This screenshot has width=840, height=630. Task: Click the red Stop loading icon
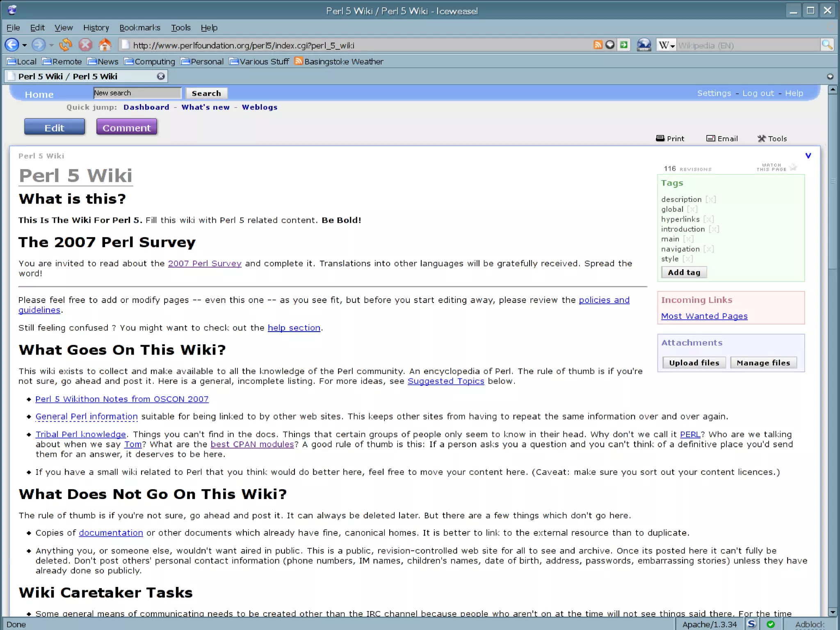click(85, 45)
